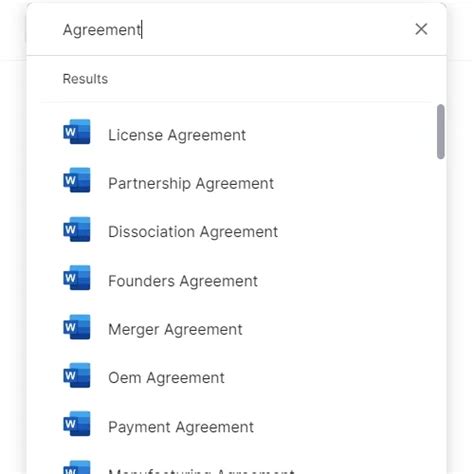Click Word icon beside Oem Agreement
Image resolution: width=474 pixels, height=474 pixels.
pyautogui.click(x=77, y=375)
